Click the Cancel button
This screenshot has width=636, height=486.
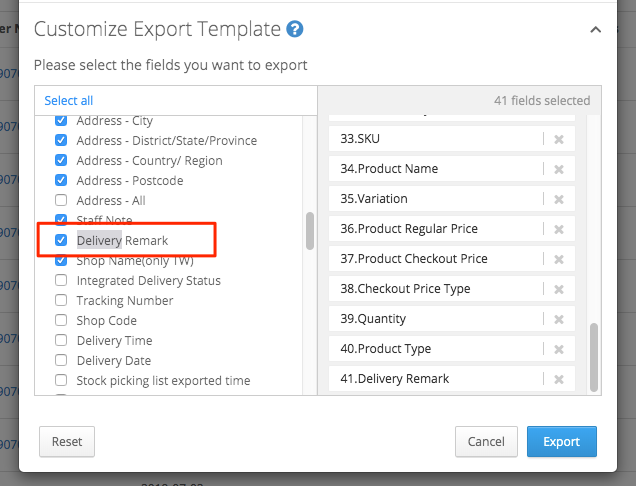pos(486,441)
